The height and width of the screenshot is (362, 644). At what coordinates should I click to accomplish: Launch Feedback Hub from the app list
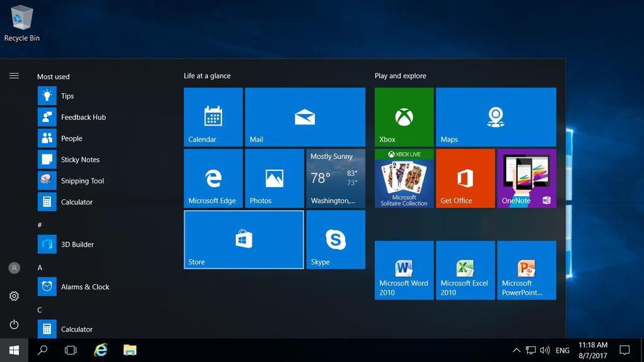(103, 118)
